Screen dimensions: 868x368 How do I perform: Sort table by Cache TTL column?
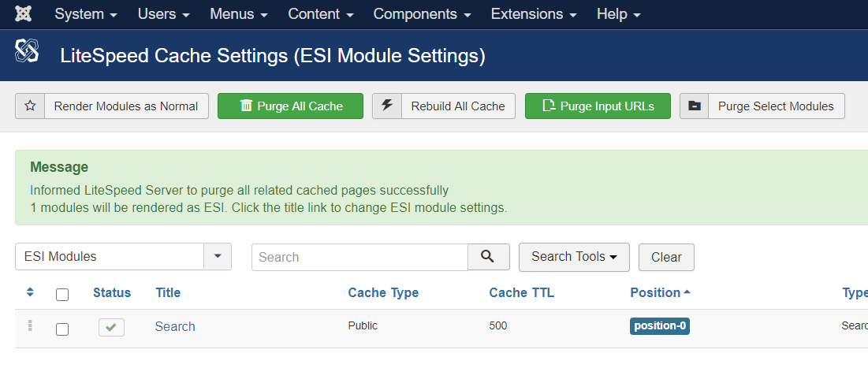[521, 292]
